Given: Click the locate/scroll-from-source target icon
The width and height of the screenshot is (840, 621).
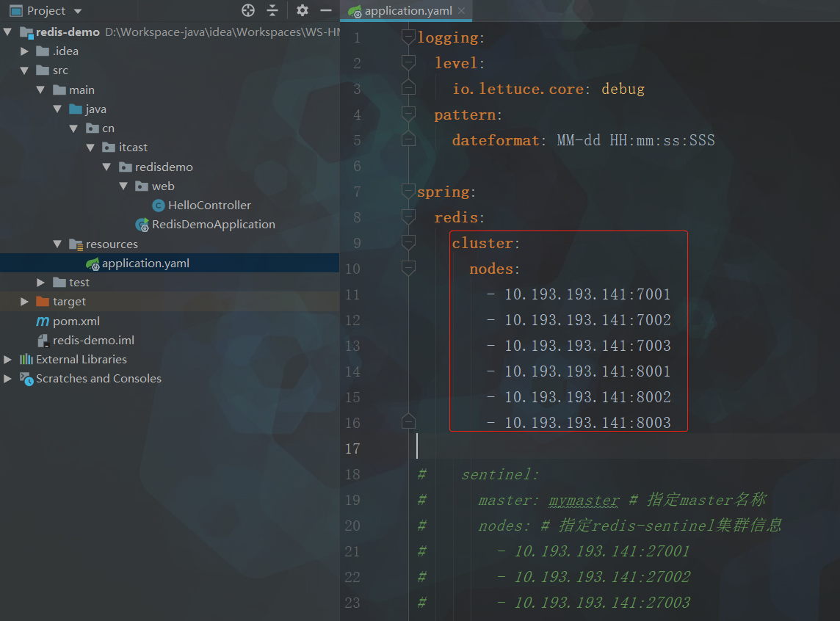Looking at the screenshot, I should [248, 10].
